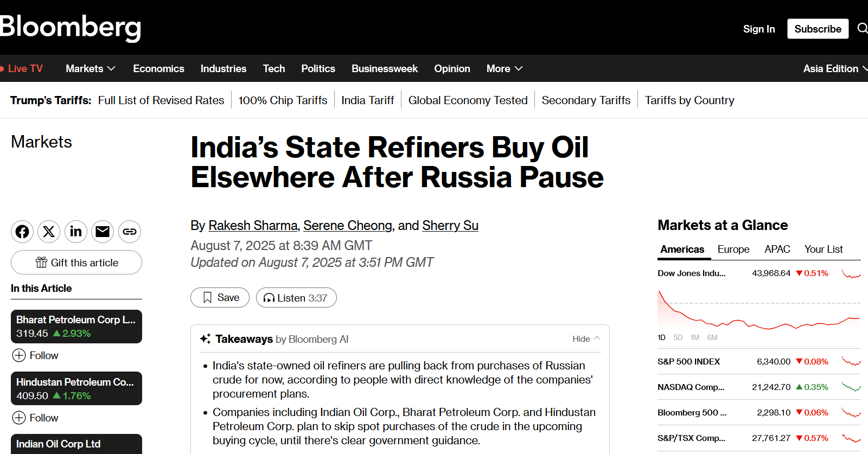The width and height of the screenshot is (868, 454).
Task: Open author Rakesh Sharma's profile link
Action: click(253, 225)
